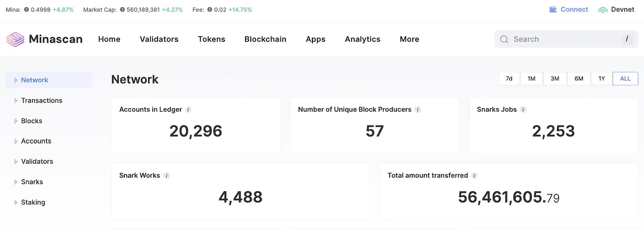644x230 pixels.
Task: Expand the Staking sidebar arrow
Action: [16, 202]
